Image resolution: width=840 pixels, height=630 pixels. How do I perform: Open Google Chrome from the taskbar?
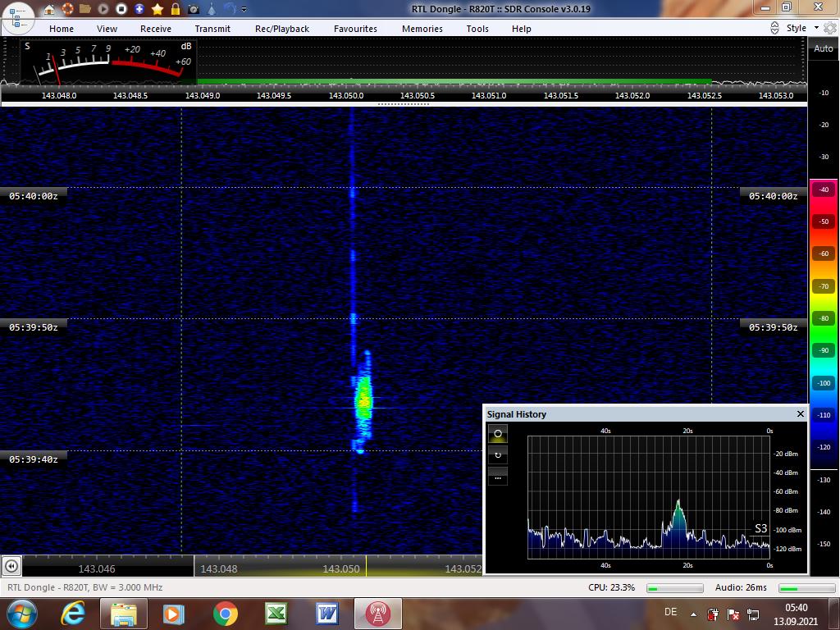point(225,614)
